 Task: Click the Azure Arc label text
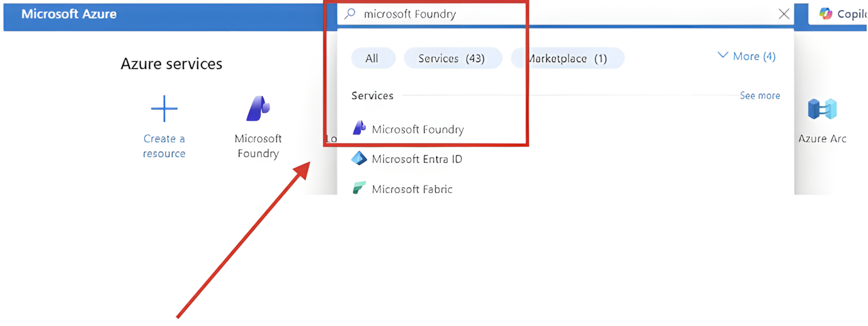(x=822, y=139)
